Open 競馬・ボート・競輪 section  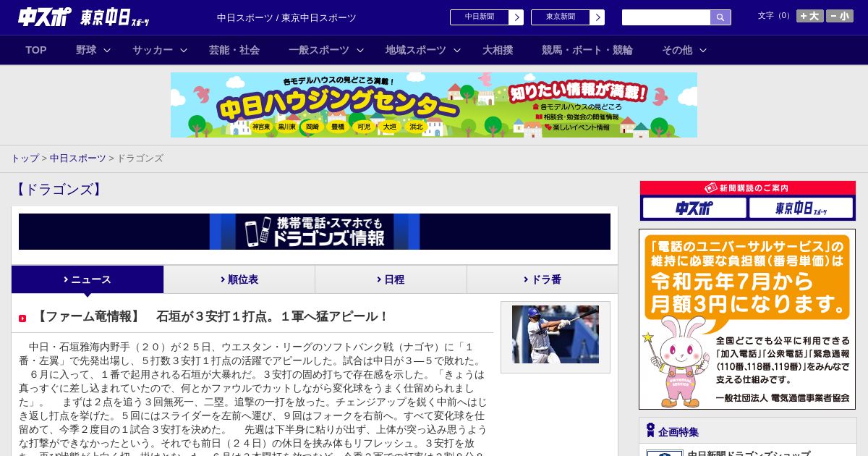pos(587,50)
